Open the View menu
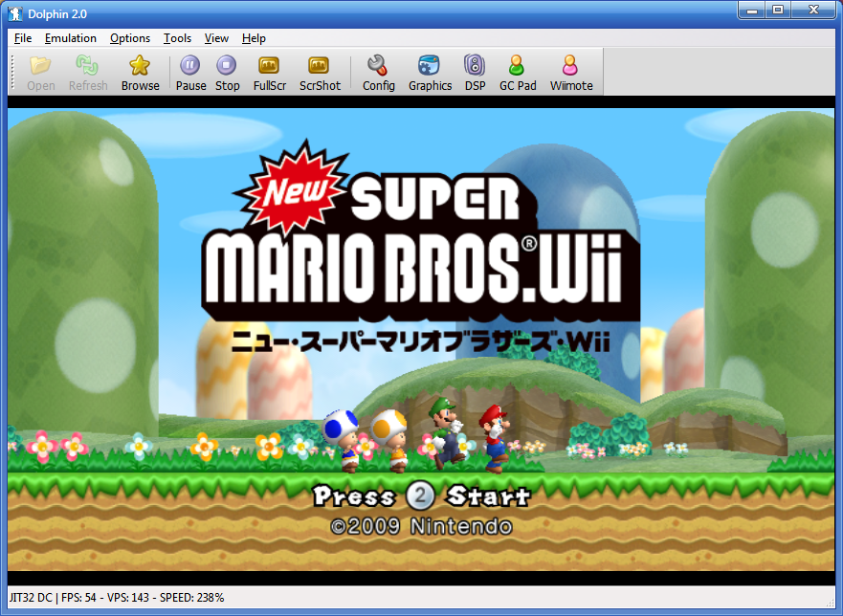The width and height of the screenshot is (843, 616). [216, 38]
